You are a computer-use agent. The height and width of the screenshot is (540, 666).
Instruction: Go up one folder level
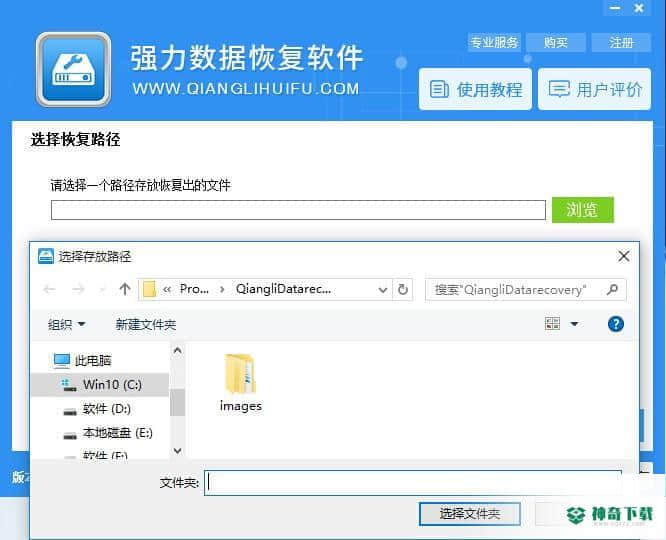click(124, 289)
